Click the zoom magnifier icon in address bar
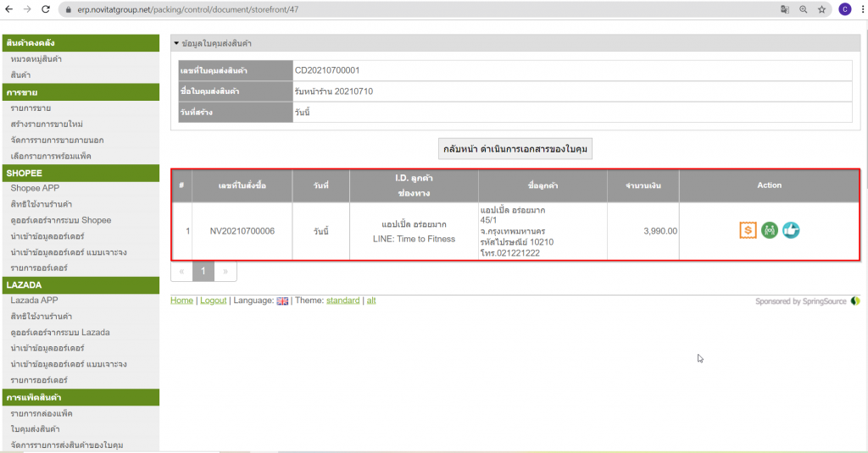 [803, 9]
